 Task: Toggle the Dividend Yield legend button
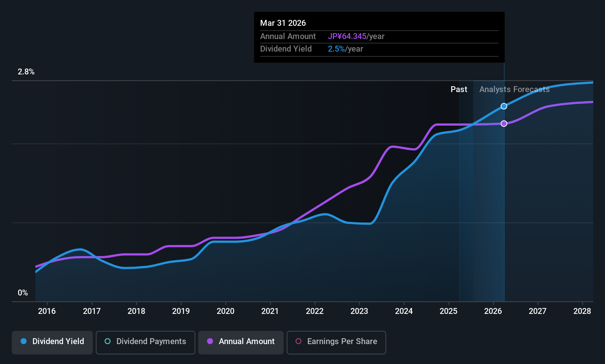52,342
